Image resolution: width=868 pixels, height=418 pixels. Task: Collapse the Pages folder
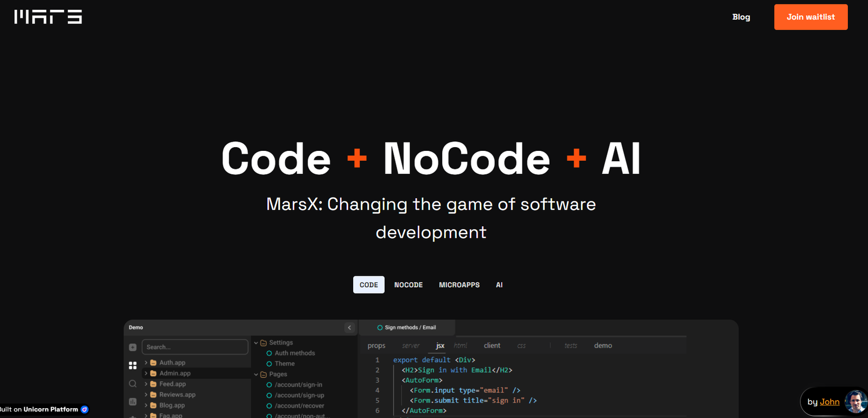256,375
